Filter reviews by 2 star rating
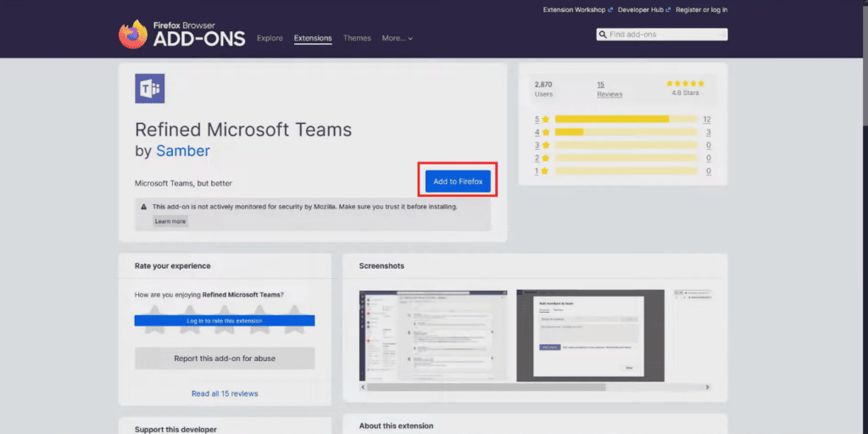Image resolution: width=868 pixels, height=434 pixels. pyautogui.click(x=542, y=158)
